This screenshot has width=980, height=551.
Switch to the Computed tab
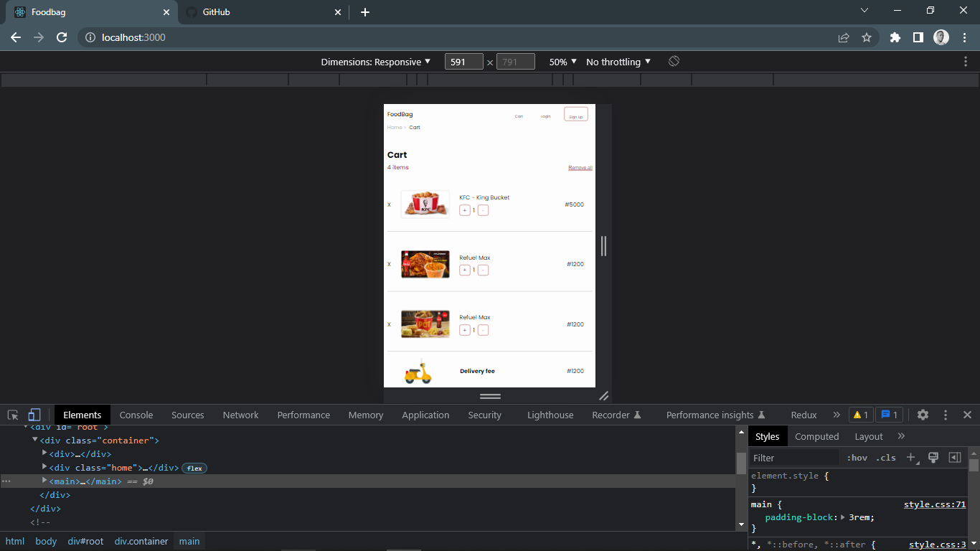tap(817, 436)
